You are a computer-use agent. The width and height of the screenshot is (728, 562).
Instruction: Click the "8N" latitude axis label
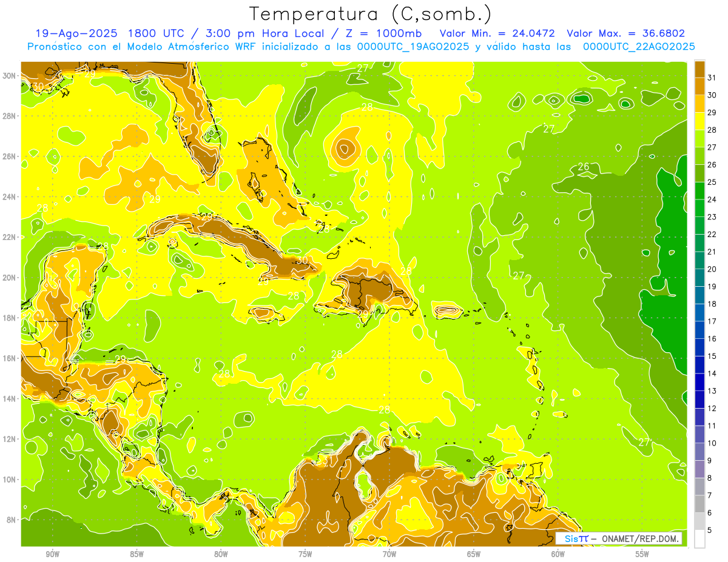point(11,520)
